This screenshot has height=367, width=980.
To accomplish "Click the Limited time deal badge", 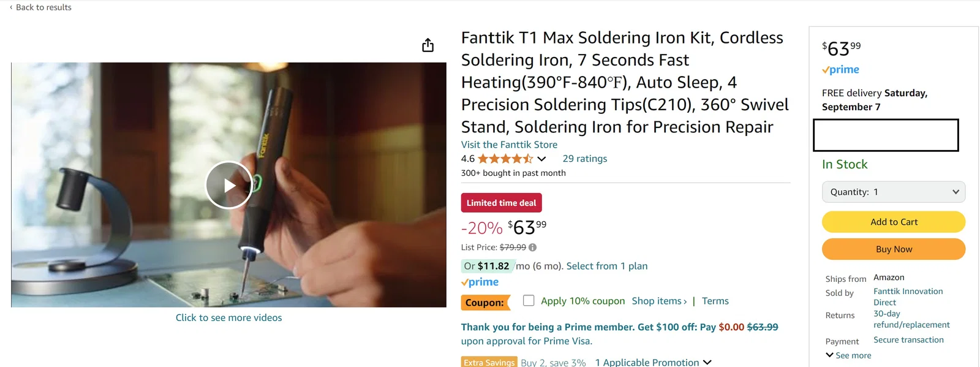I will tap(501, 202).
